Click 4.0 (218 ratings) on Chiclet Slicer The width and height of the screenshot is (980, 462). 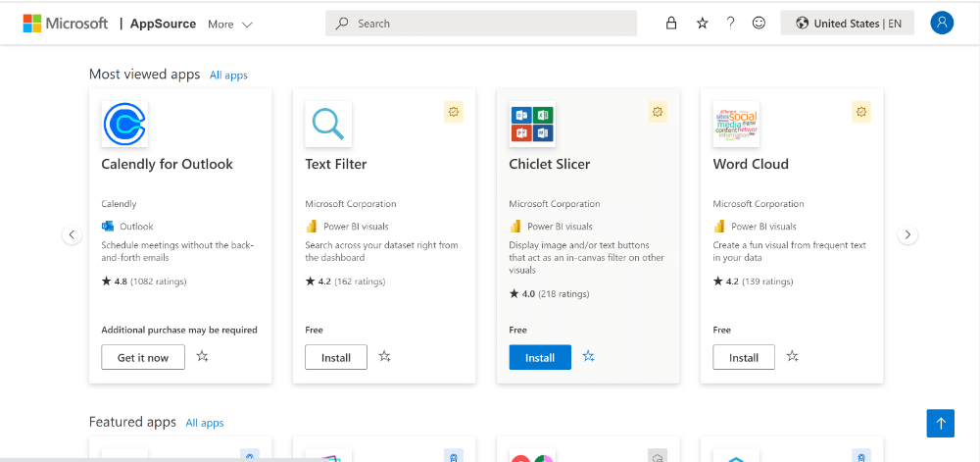[x=549, y=294]
